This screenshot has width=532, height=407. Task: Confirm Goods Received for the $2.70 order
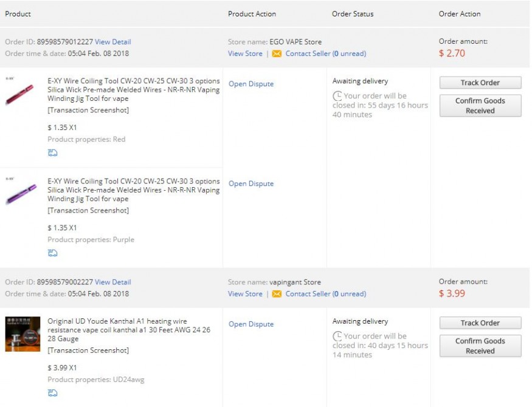point(480,106)
